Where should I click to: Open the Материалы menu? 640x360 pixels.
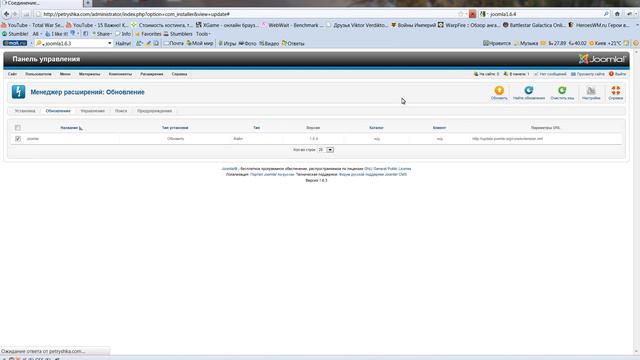point(89,74)
